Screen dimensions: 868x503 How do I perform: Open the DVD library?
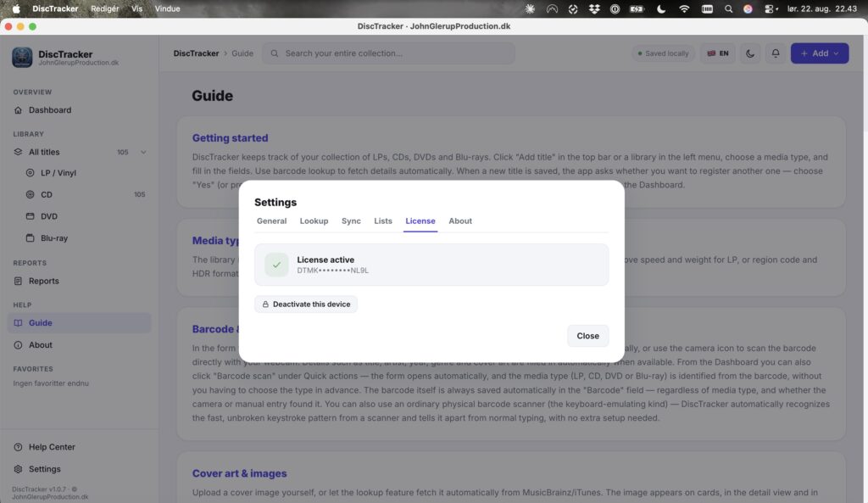click(x=86, y=216)
